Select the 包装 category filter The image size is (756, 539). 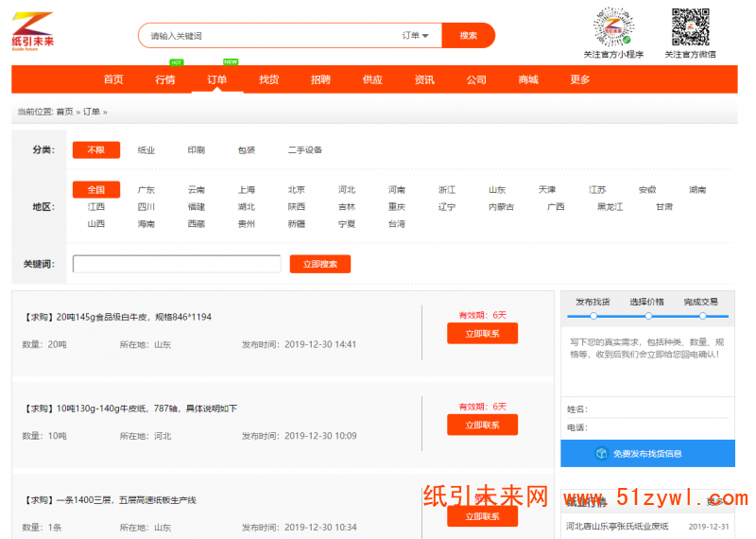[x=247, y=150]
